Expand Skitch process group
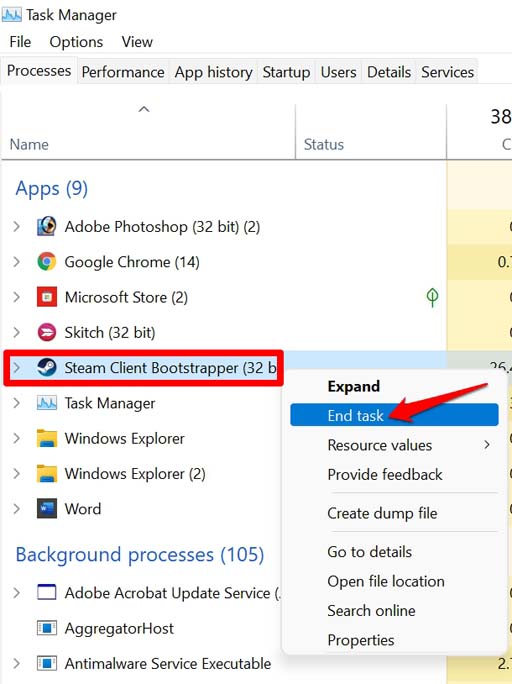512x684 pixels. pyautogui.click(x=17, y=332)
